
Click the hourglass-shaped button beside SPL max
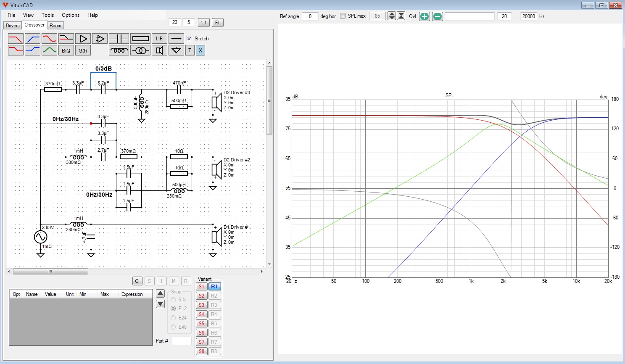pyautogui.click(x=401, y=16)
